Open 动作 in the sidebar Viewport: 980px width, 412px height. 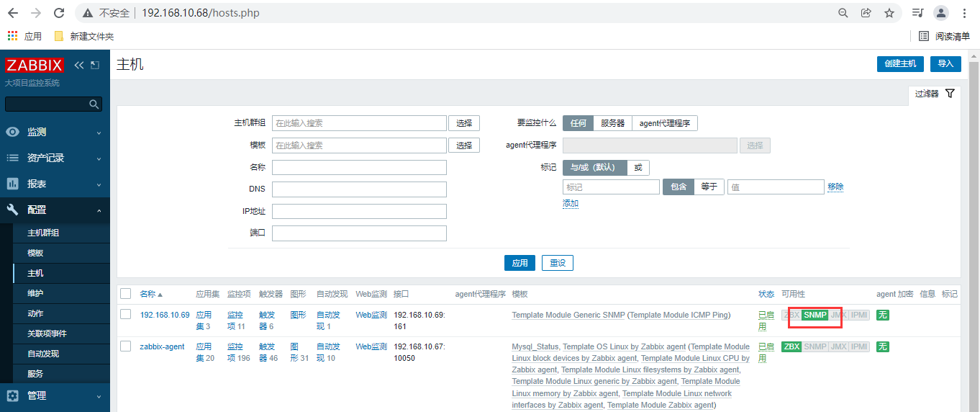(35, 313)
